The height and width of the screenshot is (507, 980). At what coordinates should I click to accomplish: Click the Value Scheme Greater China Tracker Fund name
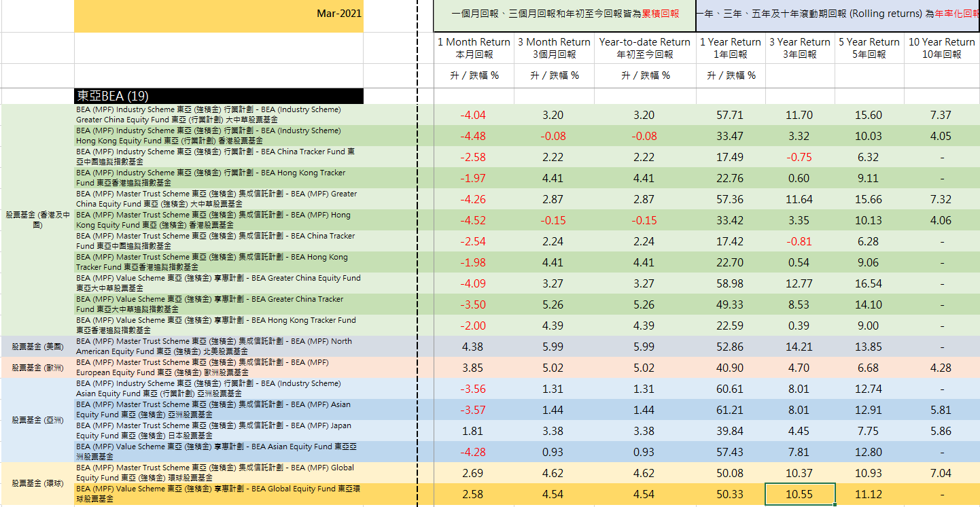tap(219, 304)
